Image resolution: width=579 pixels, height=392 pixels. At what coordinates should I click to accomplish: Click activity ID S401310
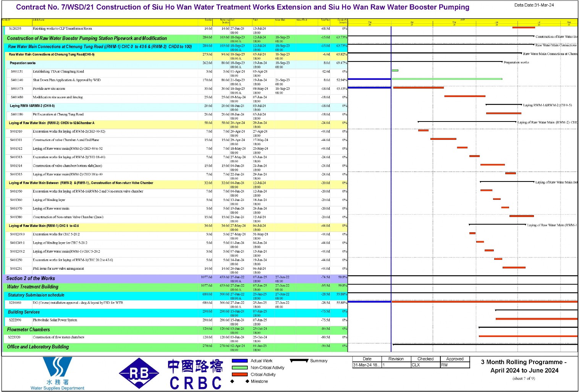pos(16,131)
